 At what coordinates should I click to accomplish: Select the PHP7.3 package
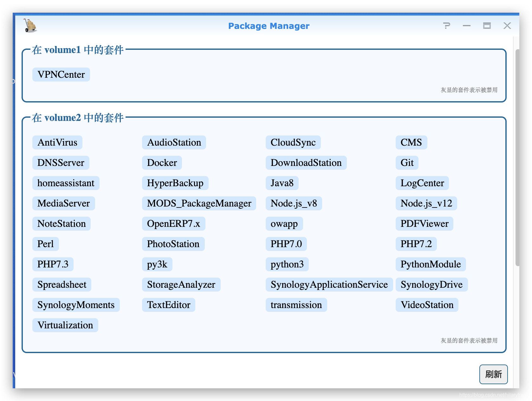(53, 264)
